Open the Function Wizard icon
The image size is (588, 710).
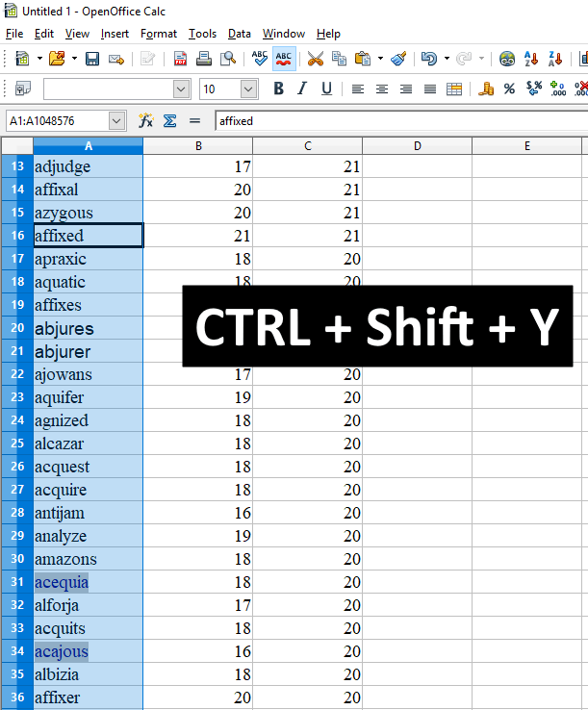(x=145, y=121)
